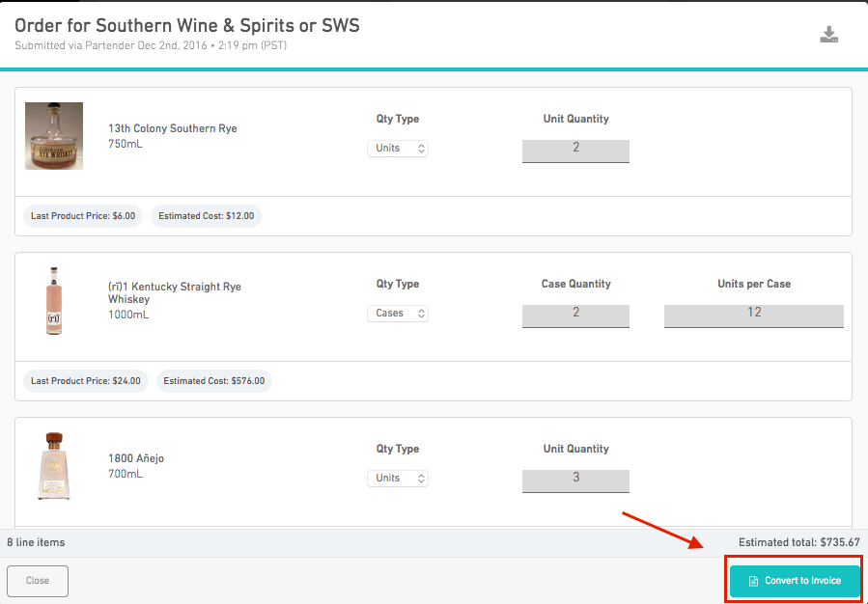Click the document icon in Convert to Invoice
The height and width of the screenshot is (604, 868).
point(753,581)
